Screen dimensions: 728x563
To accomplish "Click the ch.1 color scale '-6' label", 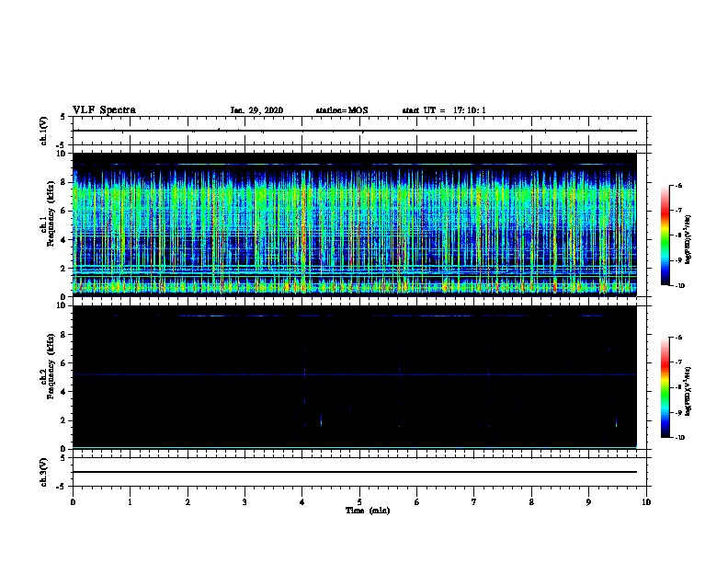I will tap(678, 185).
